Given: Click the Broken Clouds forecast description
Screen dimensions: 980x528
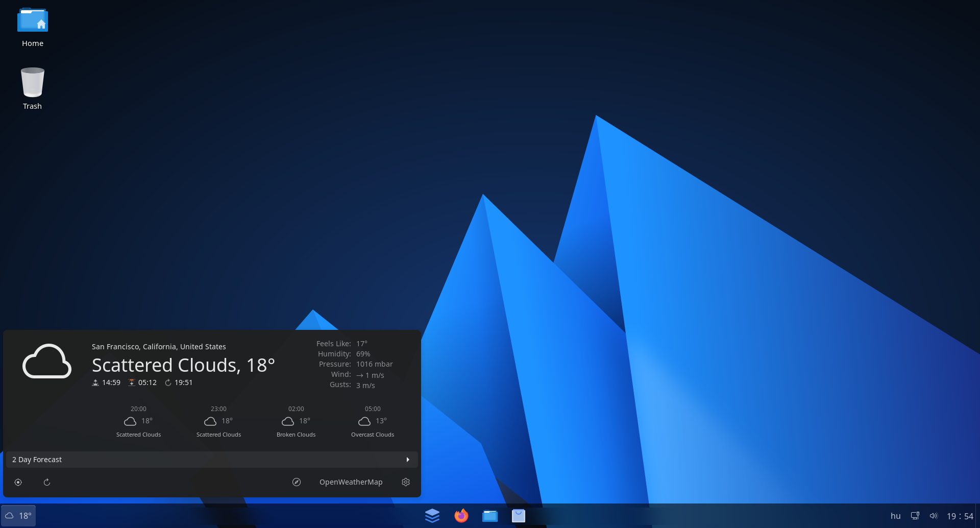Looking at the screenshot, I should coord(296,435).
